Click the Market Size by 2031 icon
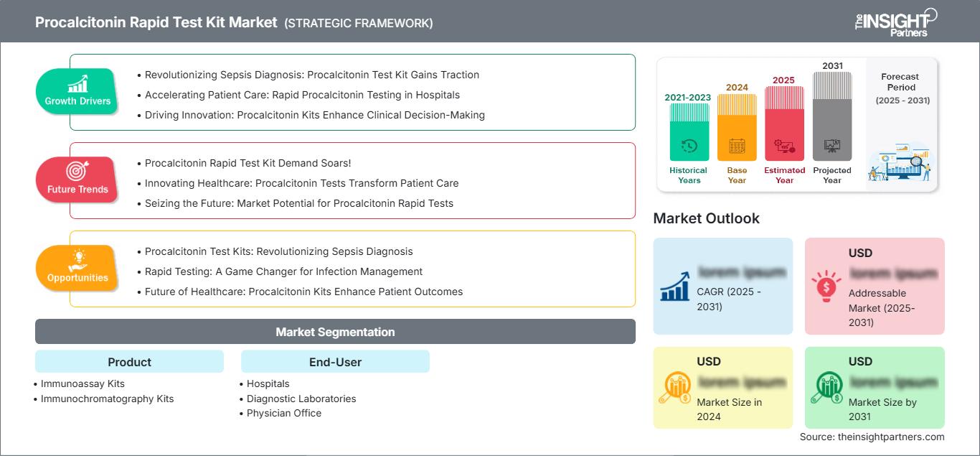This screenshot has height=456, width=980. pyautogui.click(x=826, y=388)
